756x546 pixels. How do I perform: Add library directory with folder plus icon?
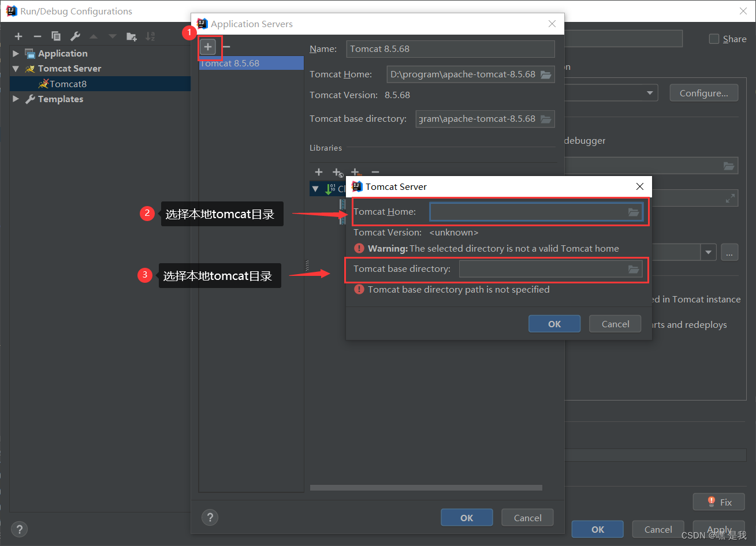pyautogui.click(x=356, y=172)
